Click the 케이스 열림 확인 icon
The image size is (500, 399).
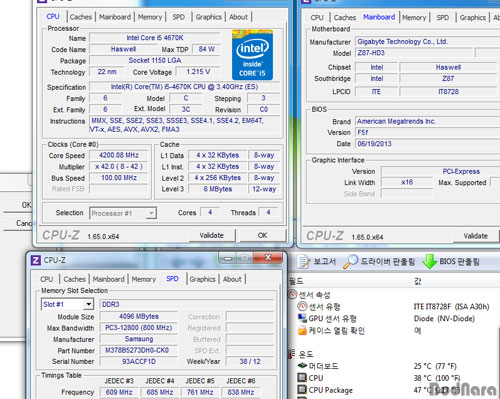302,330
